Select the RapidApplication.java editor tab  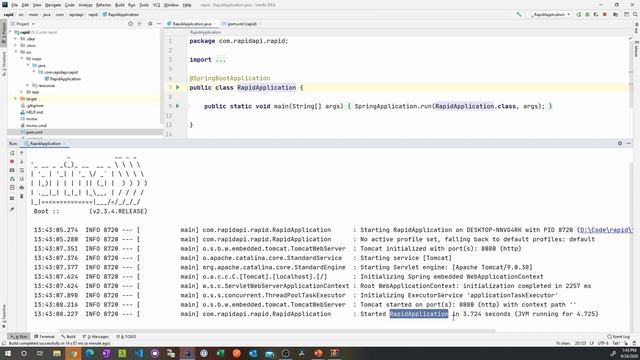(191, 24)
